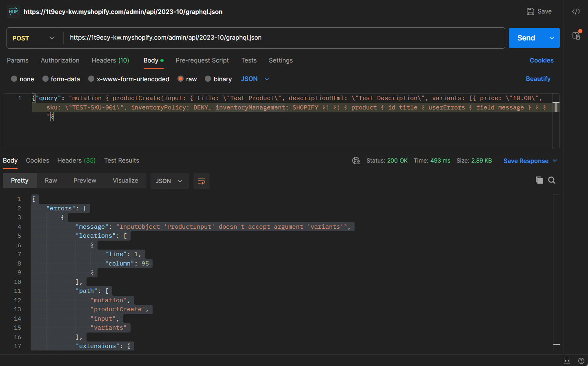Open the Headers (10) request tab
Screen dimensions: 588x366
110,60
